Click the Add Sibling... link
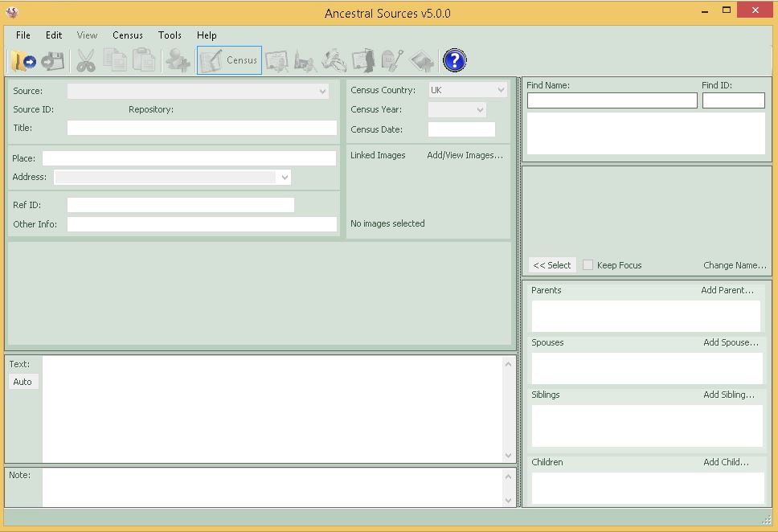The image size is (778, 532). (729, 395)
